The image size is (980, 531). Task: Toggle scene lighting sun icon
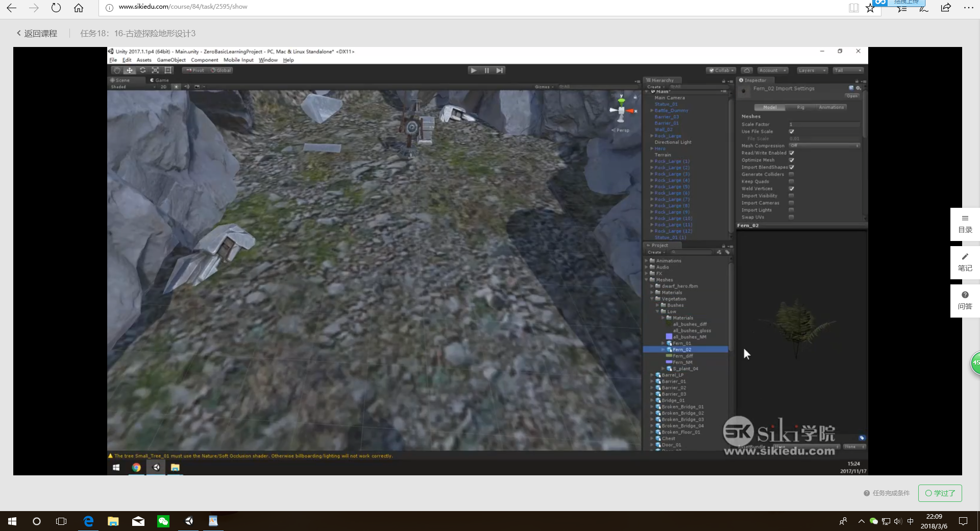point(177,87)
